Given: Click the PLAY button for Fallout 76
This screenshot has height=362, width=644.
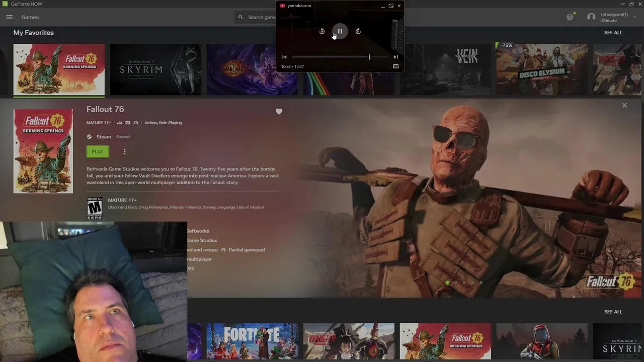Looking at the screenshot, I should pyautogui.click(x=98, y=151).
